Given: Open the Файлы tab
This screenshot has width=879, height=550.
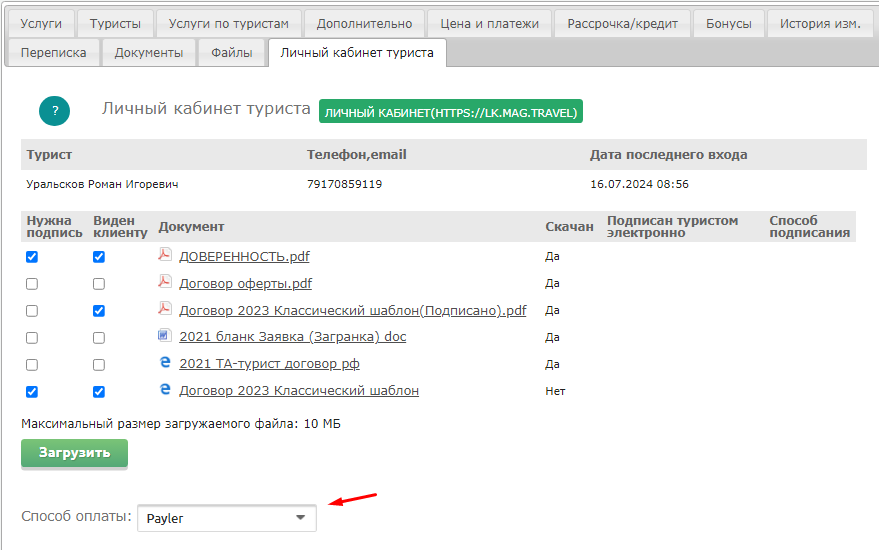Looking at the screenshot, I should tap(232, 53).
